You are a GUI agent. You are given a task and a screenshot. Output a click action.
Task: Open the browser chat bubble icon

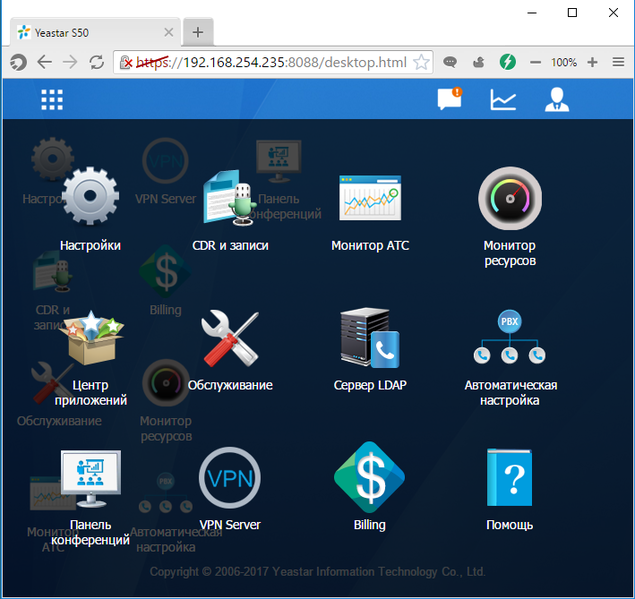[450, 62]
